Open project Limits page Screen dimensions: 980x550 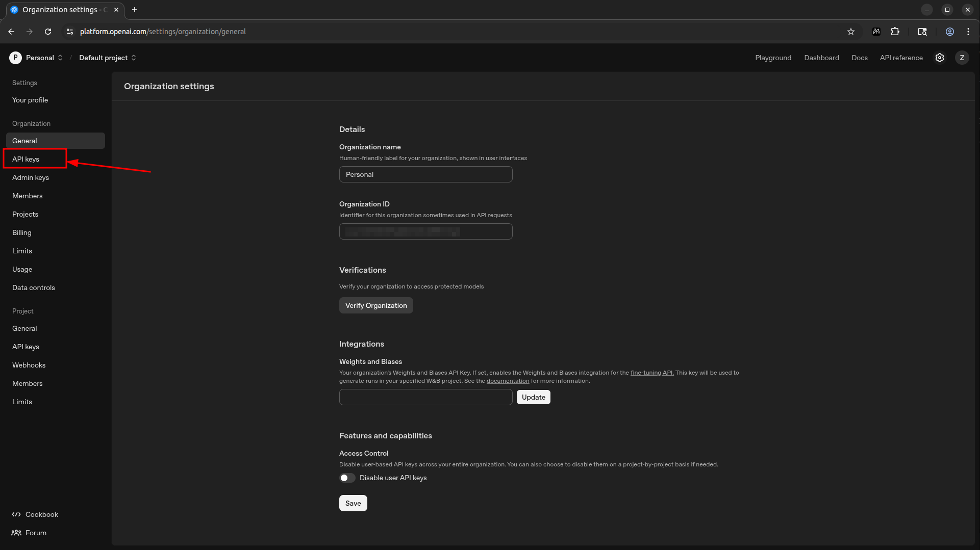pos(56,402)
